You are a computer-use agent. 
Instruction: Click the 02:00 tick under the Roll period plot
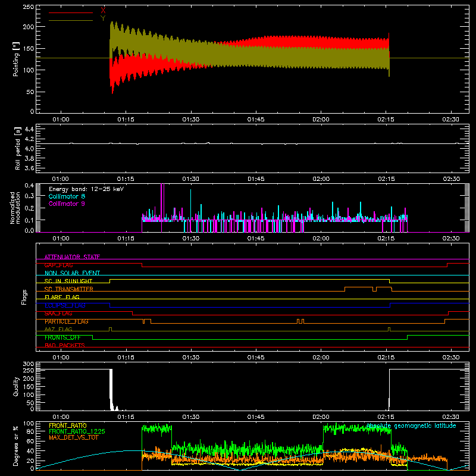click(321, 179)
